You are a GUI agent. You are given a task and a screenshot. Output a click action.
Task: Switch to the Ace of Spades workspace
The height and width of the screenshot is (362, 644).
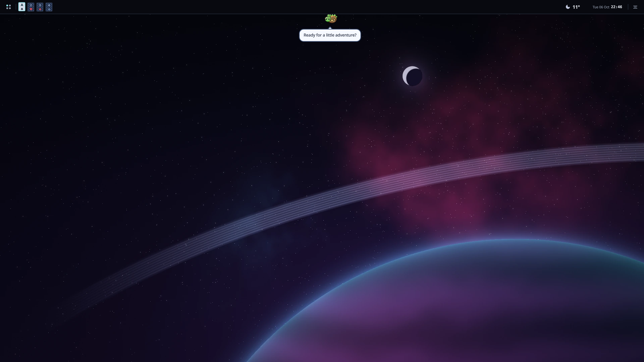point(22,7)
